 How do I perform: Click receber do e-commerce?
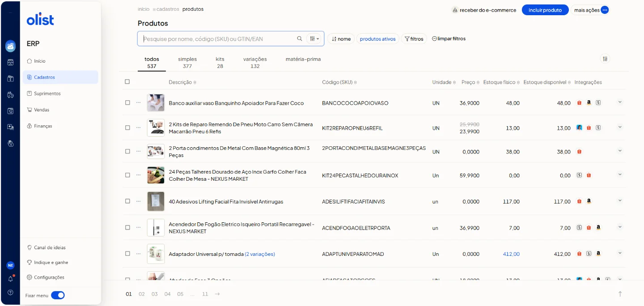tap(484, 10)
